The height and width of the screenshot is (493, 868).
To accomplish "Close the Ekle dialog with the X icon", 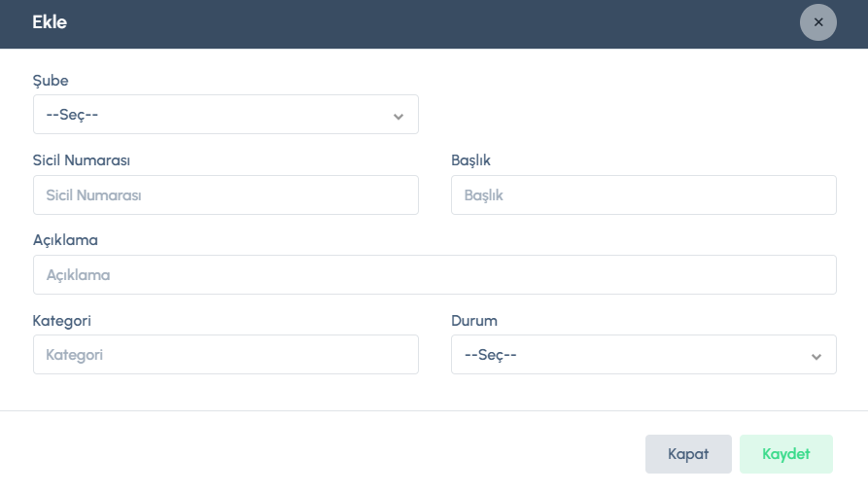I will point(817,22).
